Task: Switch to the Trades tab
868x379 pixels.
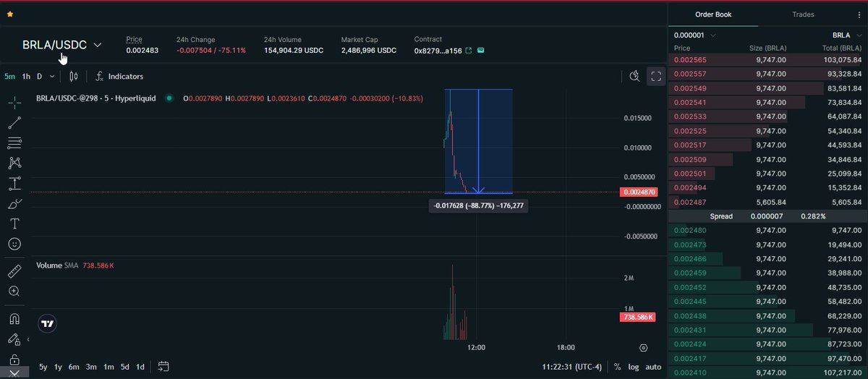Action: tap(803, 14)
